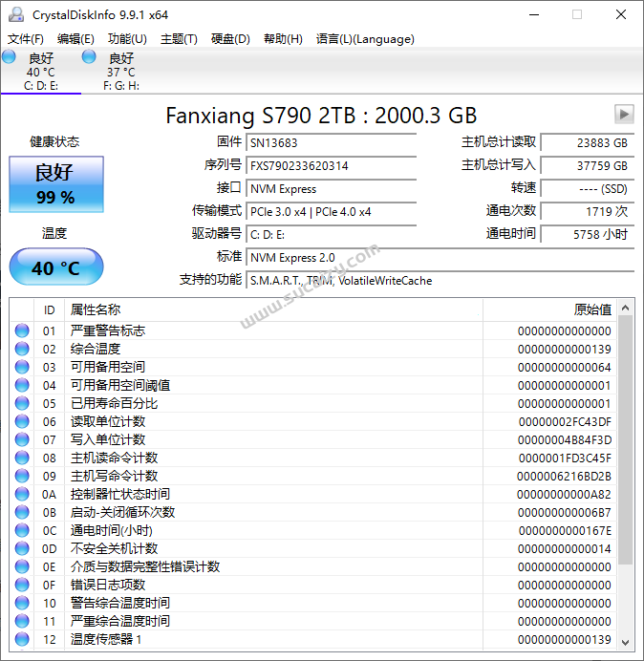Click the attribute list vertical scrollbar thumb
644x661 pixels.
[626, 440]
